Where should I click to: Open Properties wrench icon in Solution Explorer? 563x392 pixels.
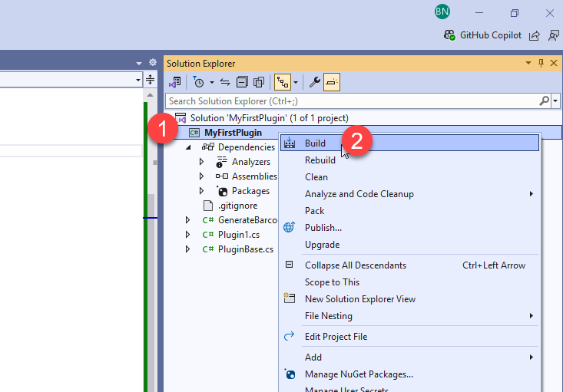[315, 83]
